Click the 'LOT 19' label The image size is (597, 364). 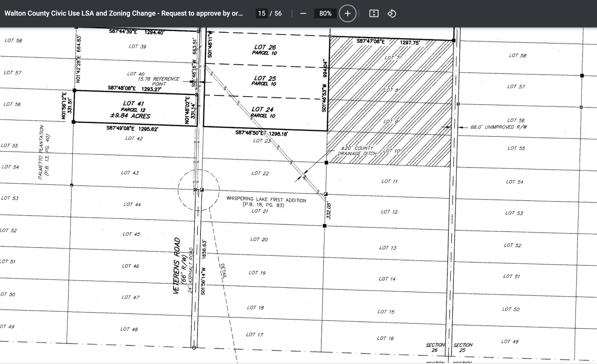click(257, 273)
